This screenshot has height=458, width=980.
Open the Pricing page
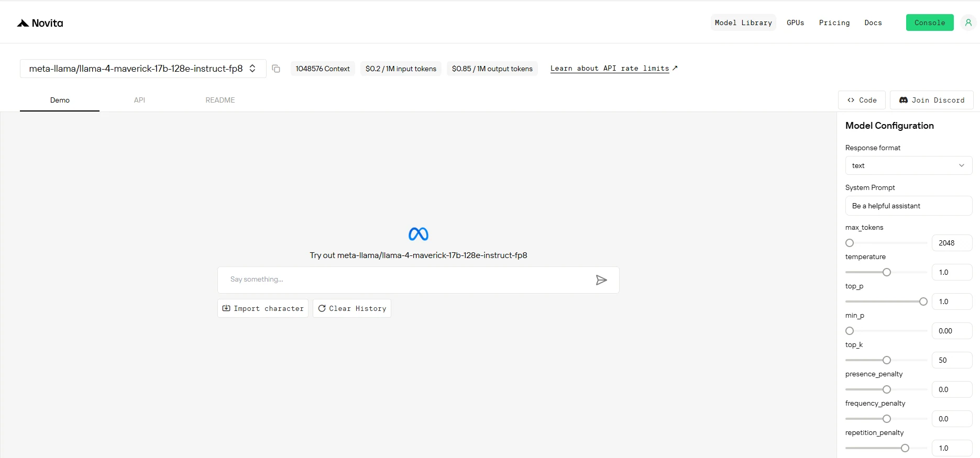[x=834, y=23]
